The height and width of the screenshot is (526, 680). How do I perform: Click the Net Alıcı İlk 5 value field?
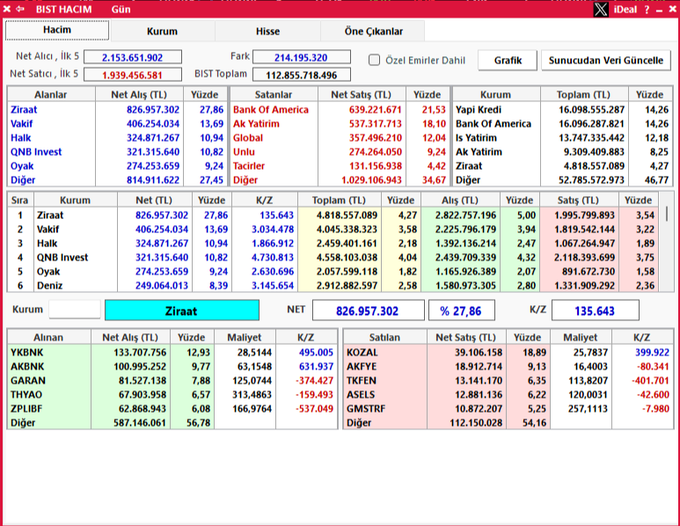(x=132, y=57)
